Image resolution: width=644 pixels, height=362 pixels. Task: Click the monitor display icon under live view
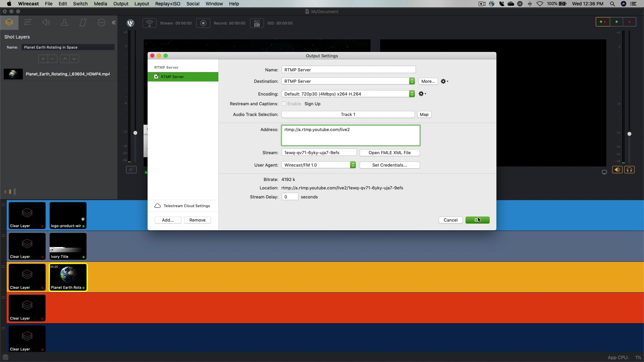[604, 172]
